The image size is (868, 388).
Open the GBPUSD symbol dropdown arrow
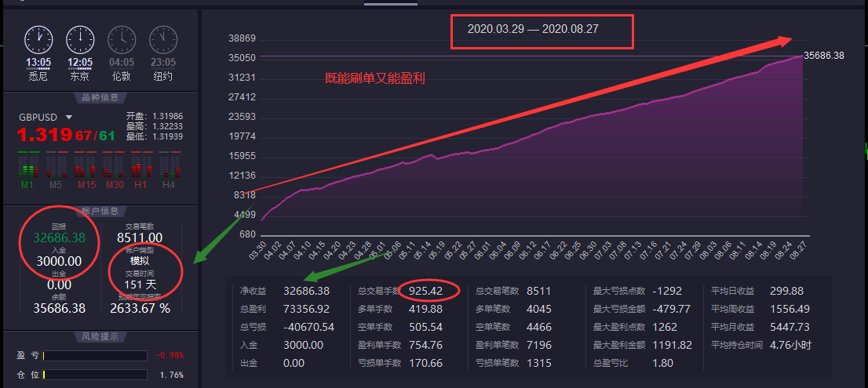69,118
